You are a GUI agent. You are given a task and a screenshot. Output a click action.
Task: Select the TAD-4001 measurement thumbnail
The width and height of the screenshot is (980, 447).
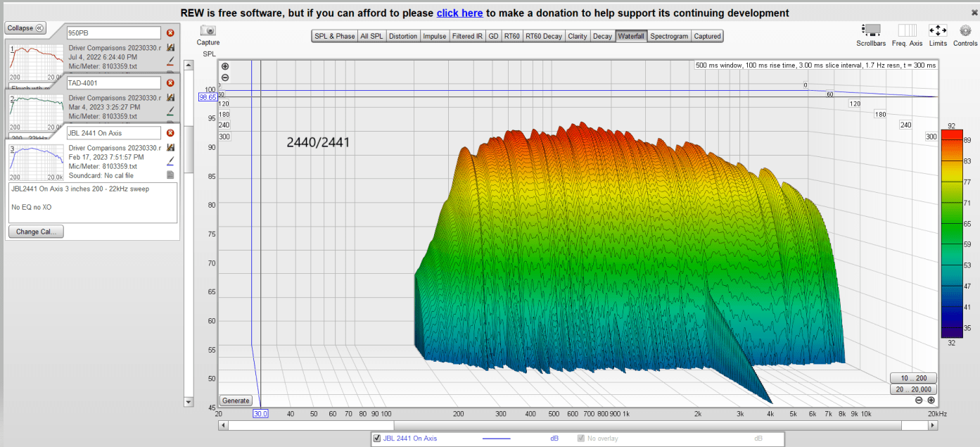click(x=36, y=111)
